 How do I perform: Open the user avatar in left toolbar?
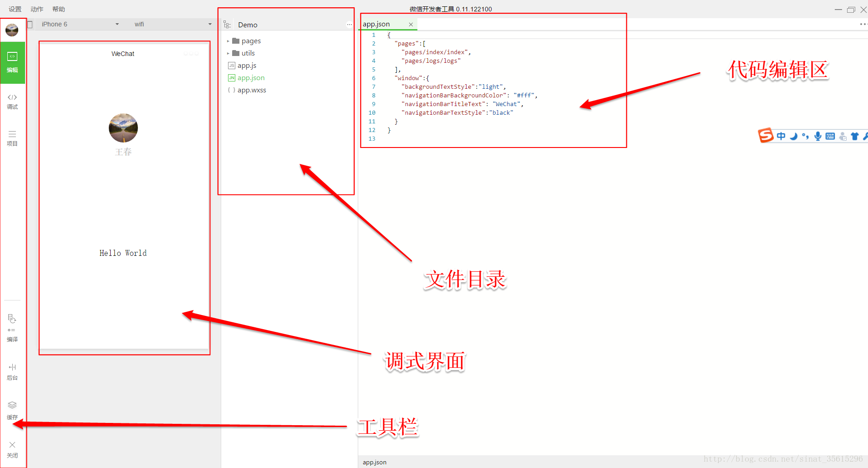[12, 30]
